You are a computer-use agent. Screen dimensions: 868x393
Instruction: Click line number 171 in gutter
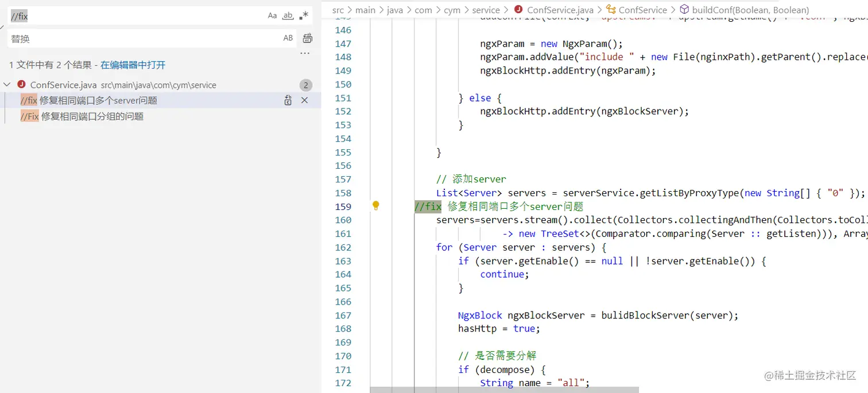343,369
